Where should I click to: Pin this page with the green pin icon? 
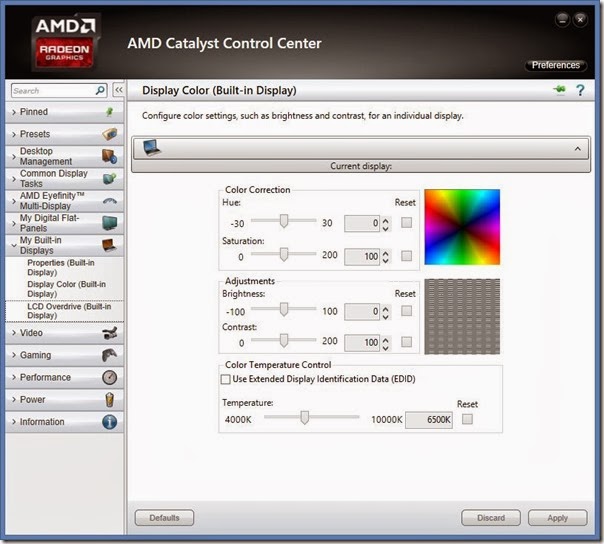point(560,90)
